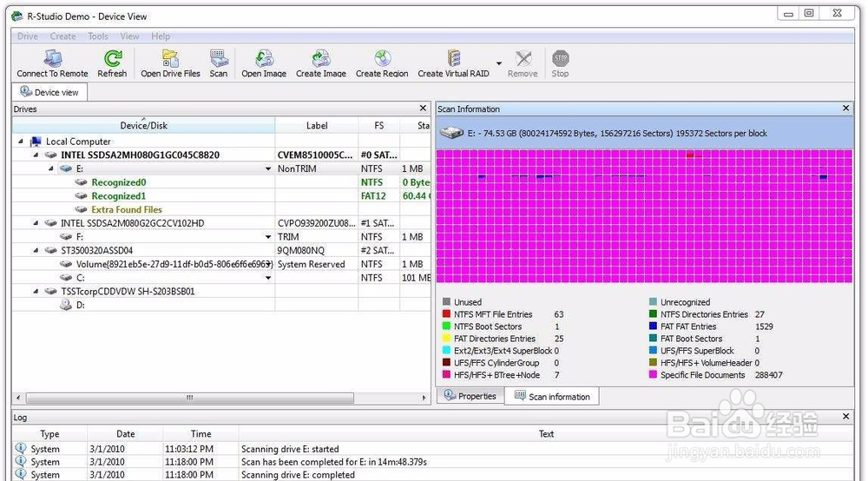This screenshot has height=481, width=868.
Task: Open the View menu
Action: [x=129, y=36]
